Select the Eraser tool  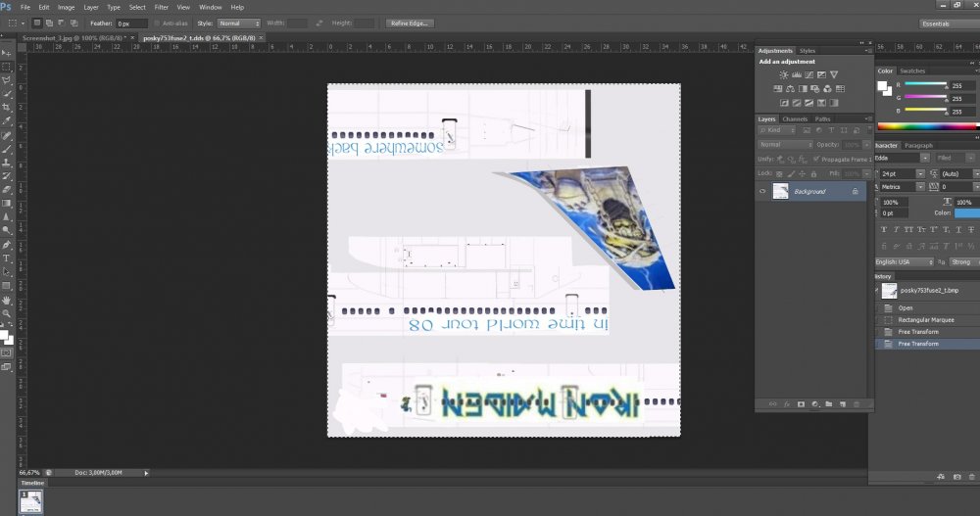(x=7, y=189)
